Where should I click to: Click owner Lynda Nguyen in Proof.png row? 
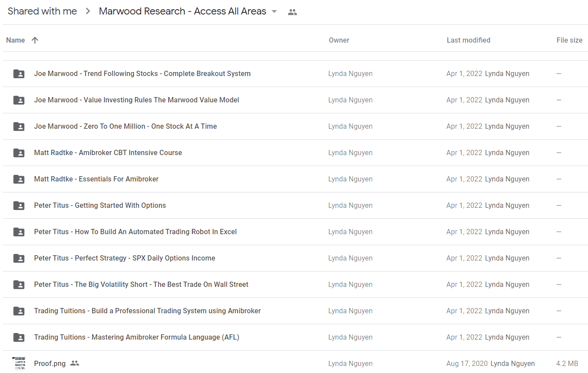coord(350,364)
